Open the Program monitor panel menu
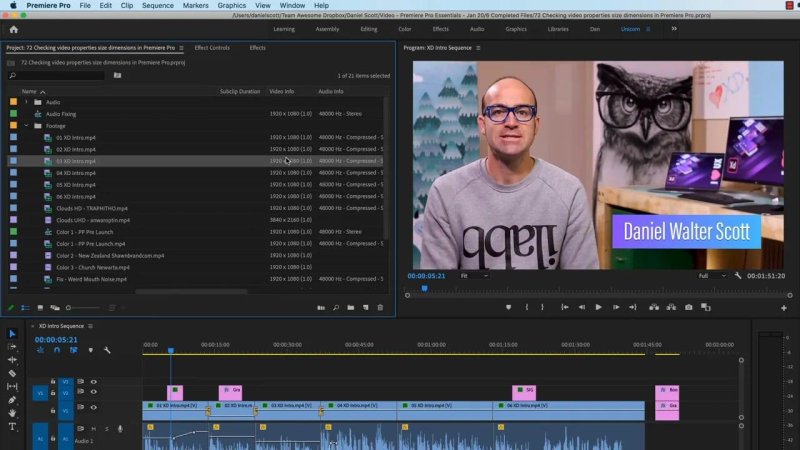 [x=478, y=48]
